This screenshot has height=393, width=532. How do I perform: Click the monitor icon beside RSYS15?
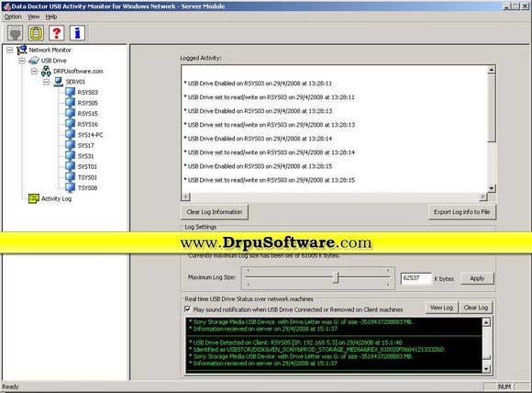(x=71, y=113)
